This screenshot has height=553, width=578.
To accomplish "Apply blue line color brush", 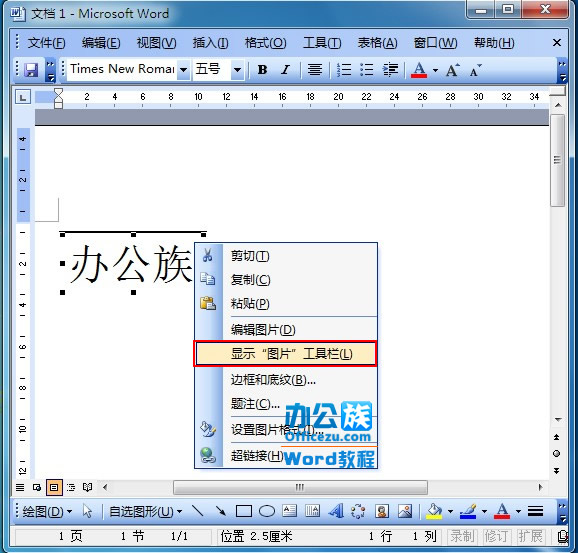I will point(468,511).
